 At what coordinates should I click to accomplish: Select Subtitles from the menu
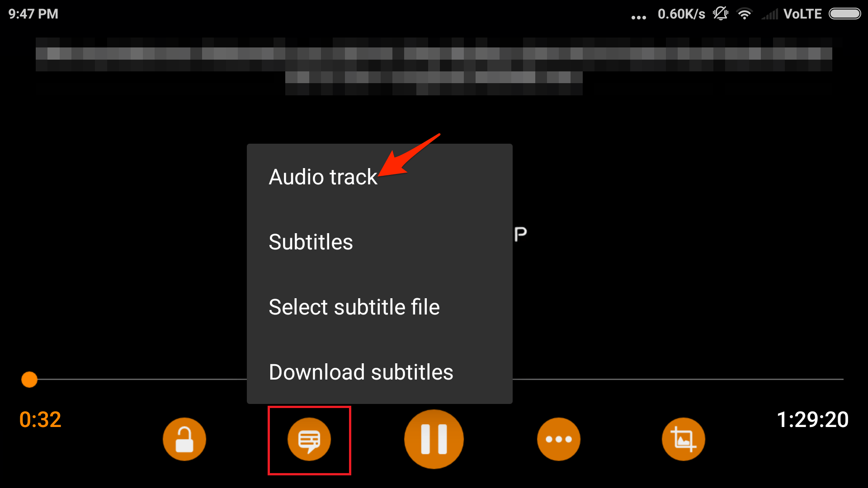pos(311,241)
